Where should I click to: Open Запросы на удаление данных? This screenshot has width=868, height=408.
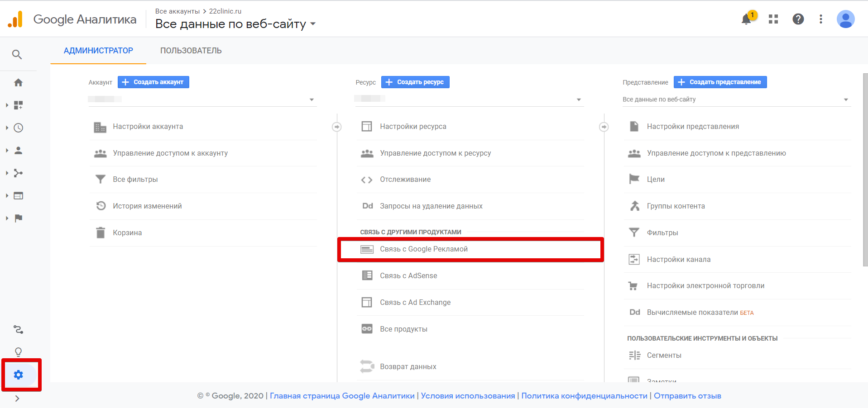pyautogui.click(x=470, y=206)
